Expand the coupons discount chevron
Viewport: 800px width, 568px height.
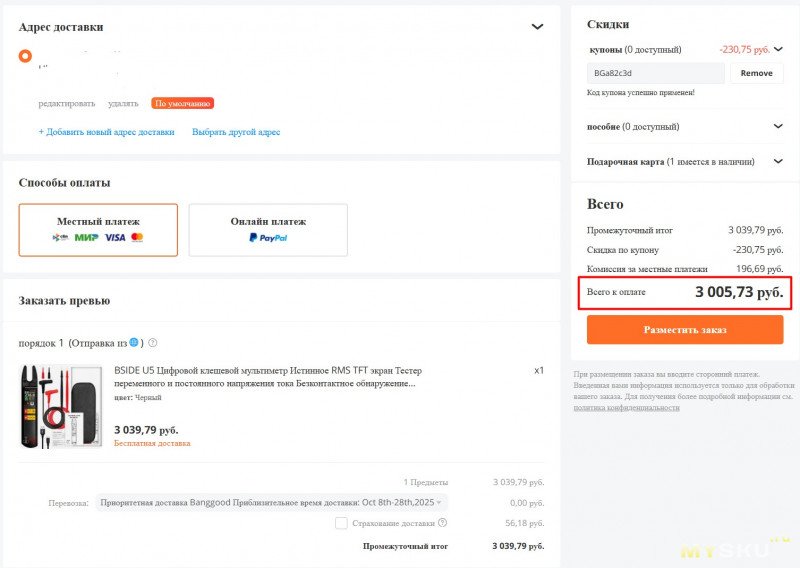(x=778, y=50)
